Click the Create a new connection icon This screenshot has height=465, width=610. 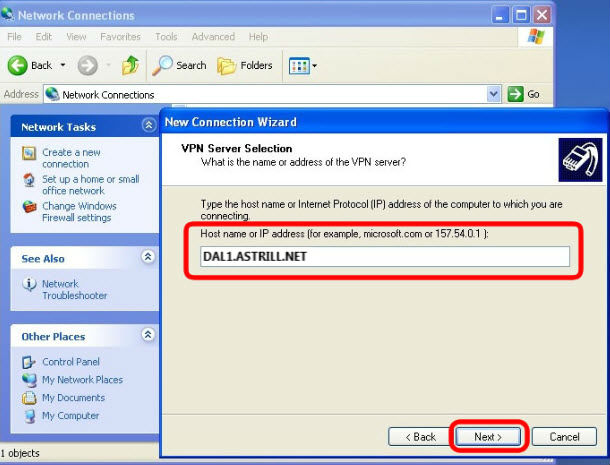point(29,153)
